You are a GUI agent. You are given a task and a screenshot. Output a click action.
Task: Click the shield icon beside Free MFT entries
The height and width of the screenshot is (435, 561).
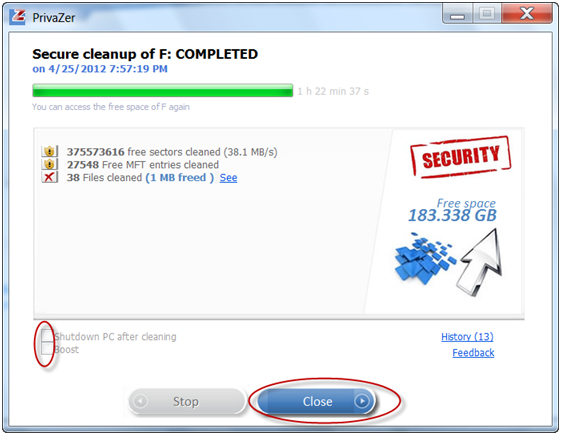(49, 165)
